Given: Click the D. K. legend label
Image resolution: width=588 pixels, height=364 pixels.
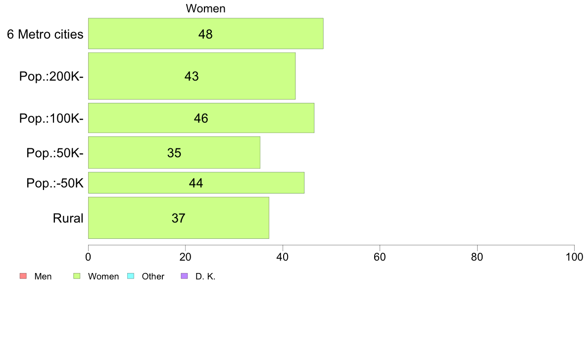Looking at the screenshot, I should click(x=205, y=276).
